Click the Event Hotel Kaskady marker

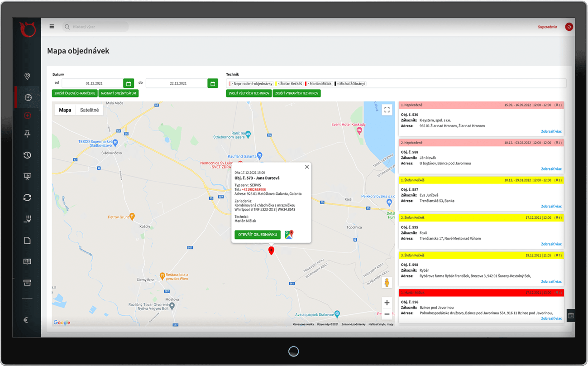click(359, 130)
